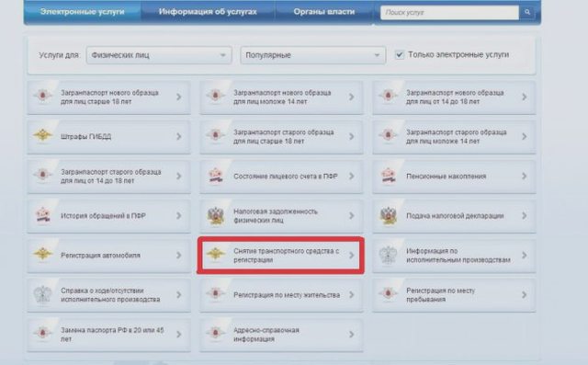588x365 pixels.
Task: Click the Поиск услуг search field
Action: tap(449, 12)
